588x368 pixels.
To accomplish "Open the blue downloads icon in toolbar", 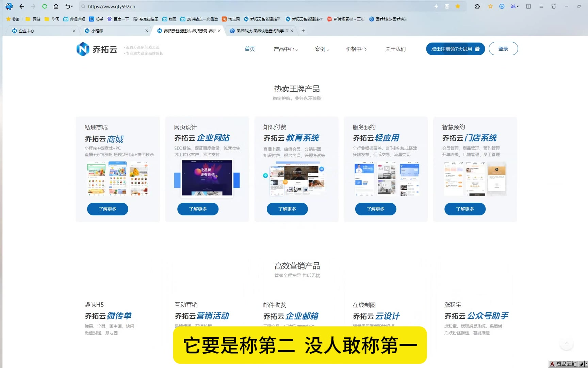I will pos(502,6).
